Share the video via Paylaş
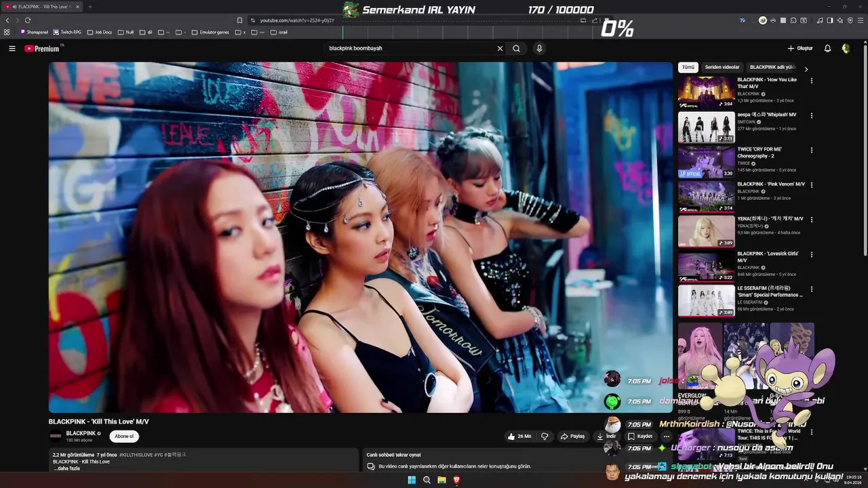The height and width of the screenshot is (488, 868). pos(573,436)
